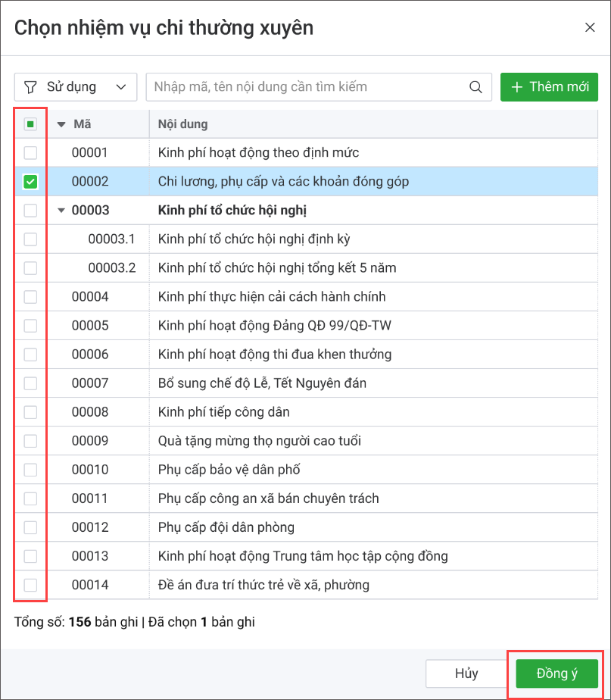This screenshot has height=700, width=611.
Task: Click the search magnifier icon
Action: pos(476,87)
